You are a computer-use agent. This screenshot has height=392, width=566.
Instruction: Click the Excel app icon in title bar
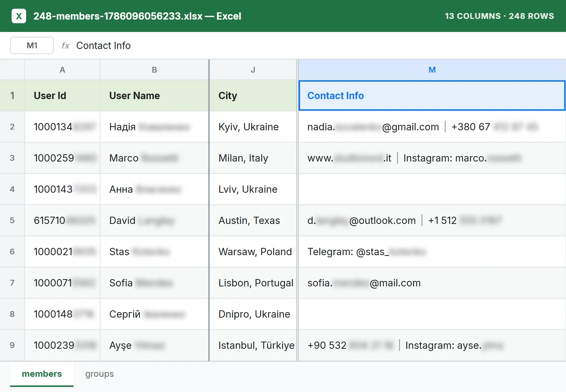point(19,16)
